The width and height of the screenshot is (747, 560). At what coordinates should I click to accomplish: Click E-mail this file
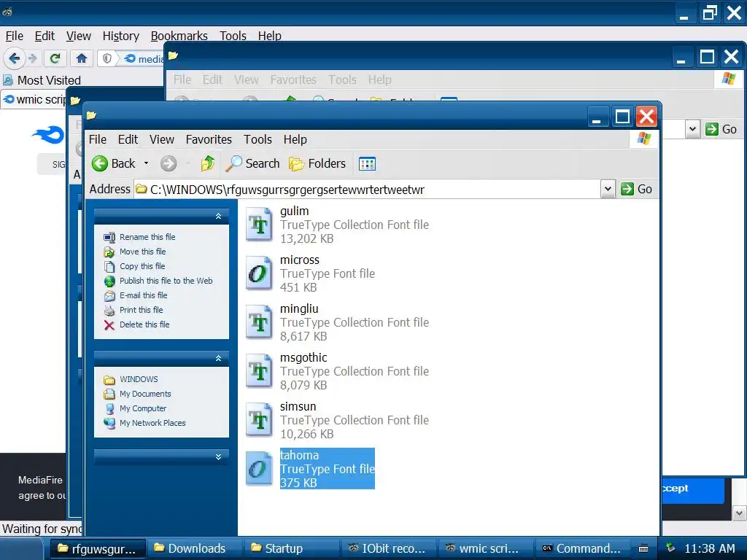[x=144, y=295]
